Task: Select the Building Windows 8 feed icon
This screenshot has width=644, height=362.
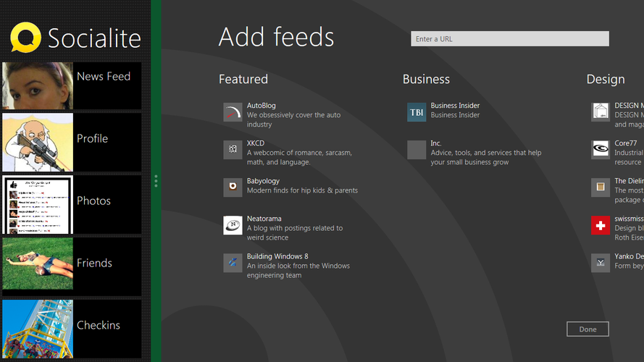Action: 233,263
